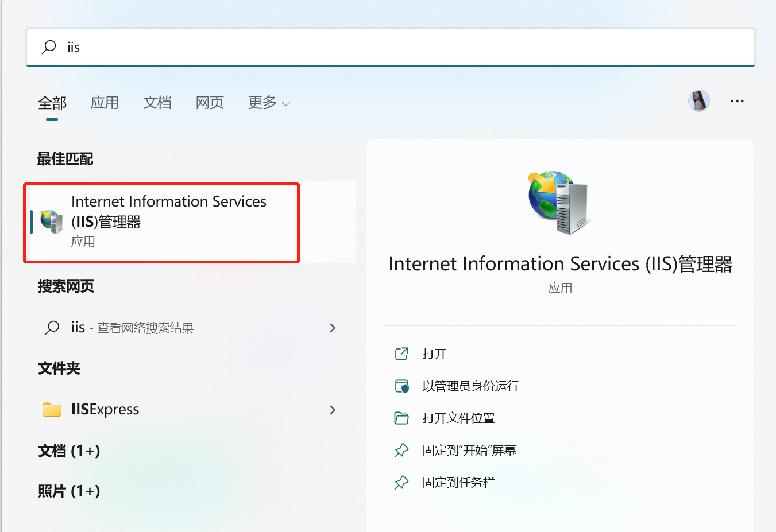Viewport: 776px width, 532px height.
Task: Click the search field containing 'iis'
Action: [390, 47]
